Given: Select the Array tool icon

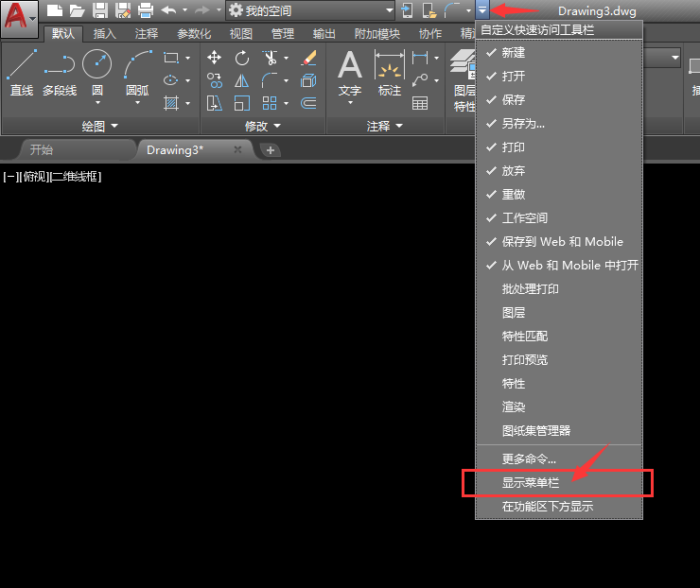Looking at the screenshot, I should pyautogui.click(x=270, y=103).
